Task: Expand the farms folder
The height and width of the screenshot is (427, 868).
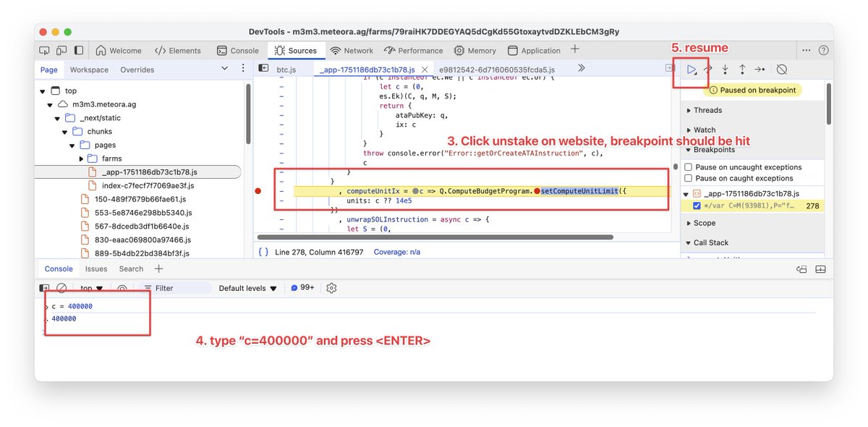Action: [x=81, y=158]
